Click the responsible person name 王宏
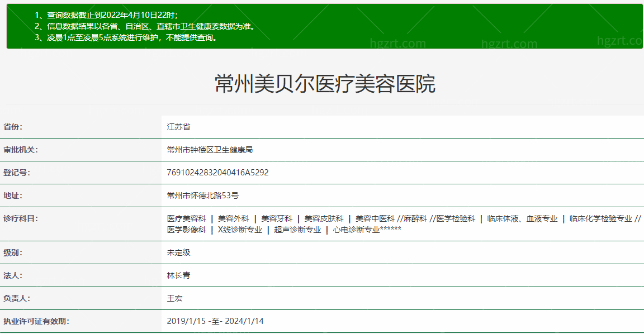 tap(174, 299)
